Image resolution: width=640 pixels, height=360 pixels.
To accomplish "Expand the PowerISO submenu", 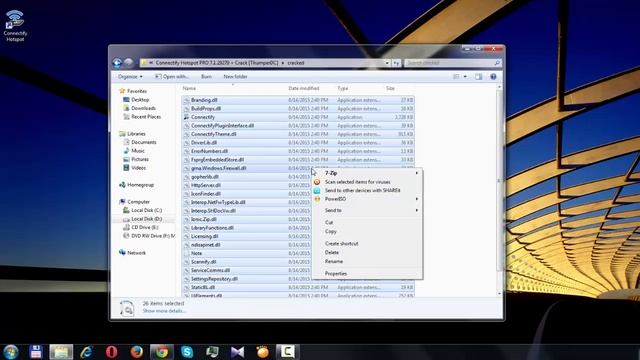I will pos(367,199).
